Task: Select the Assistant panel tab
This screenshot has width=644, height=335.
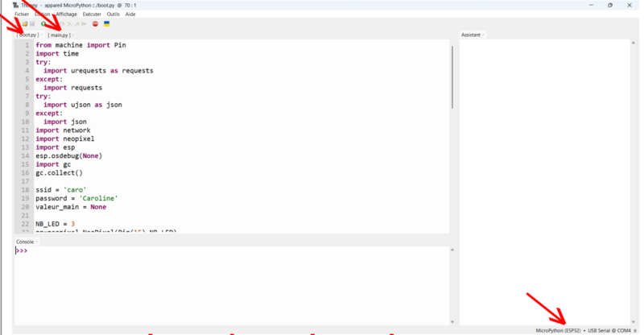Action: 470,35
